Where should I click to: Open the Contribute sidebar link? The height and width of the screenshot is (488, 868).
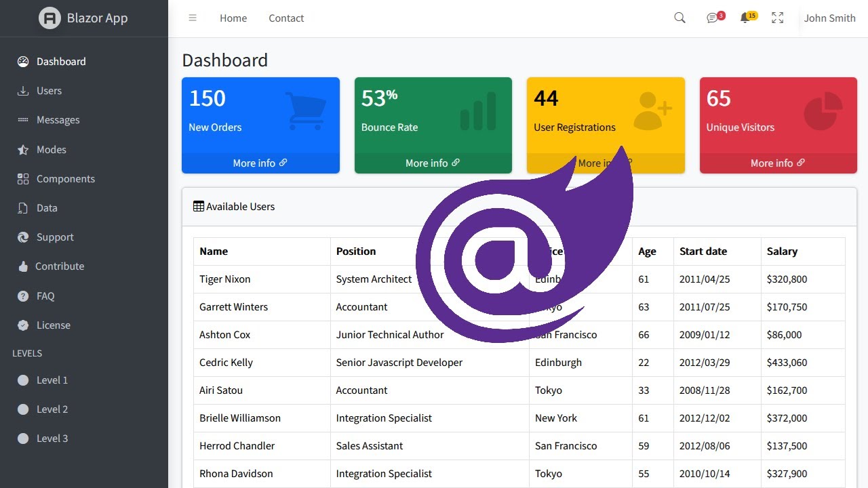(84, 266)
